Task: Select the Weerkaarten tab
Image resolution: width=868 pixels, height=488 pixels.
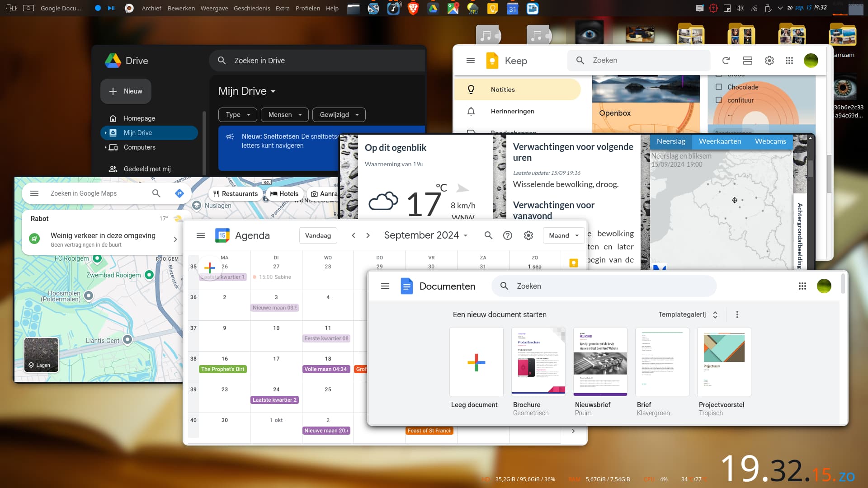Action: tap(720, 141)
